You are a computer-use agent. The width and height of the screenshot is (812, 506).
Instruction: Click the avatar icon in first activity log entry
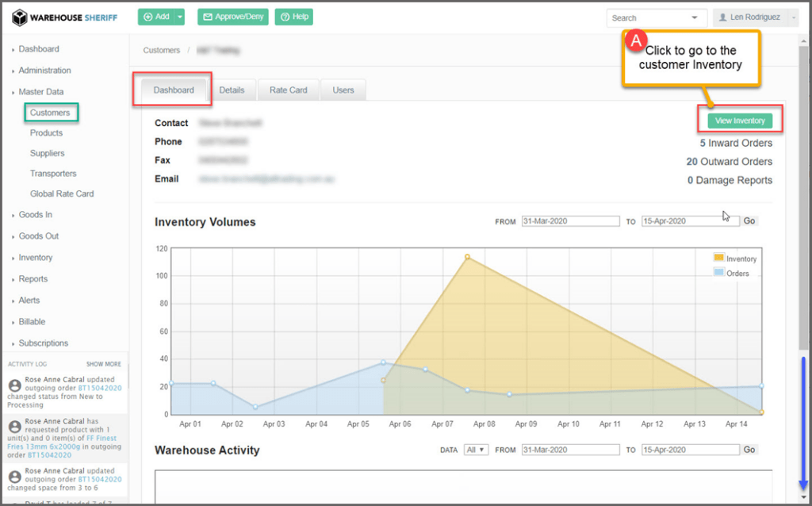14,385
